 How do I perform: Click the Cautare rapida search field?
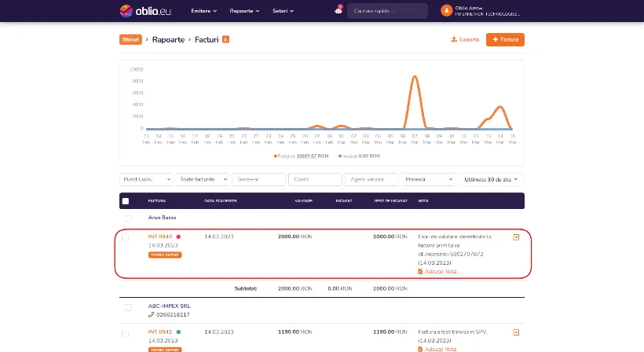click(x=389, y=11)
